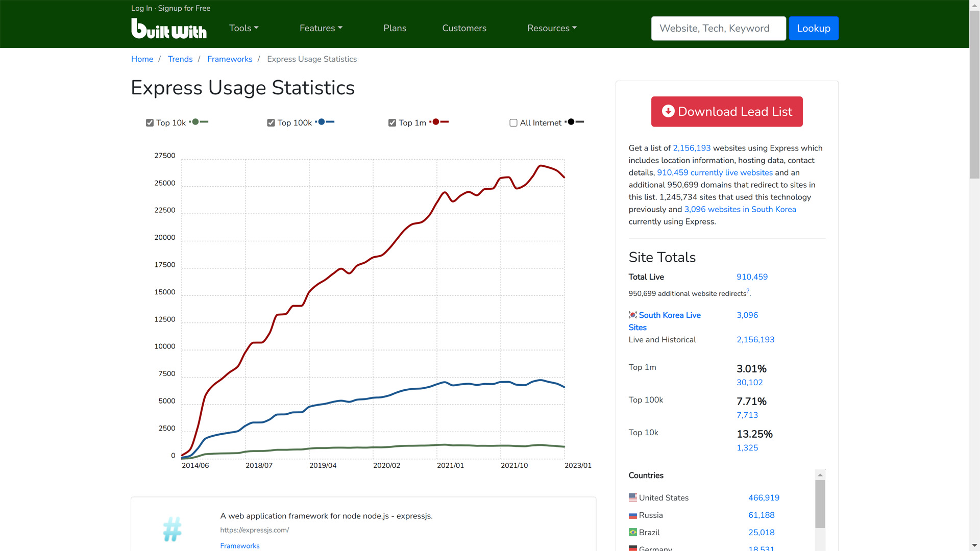Click the Express Usage Statistics heading

coord(242,88)
